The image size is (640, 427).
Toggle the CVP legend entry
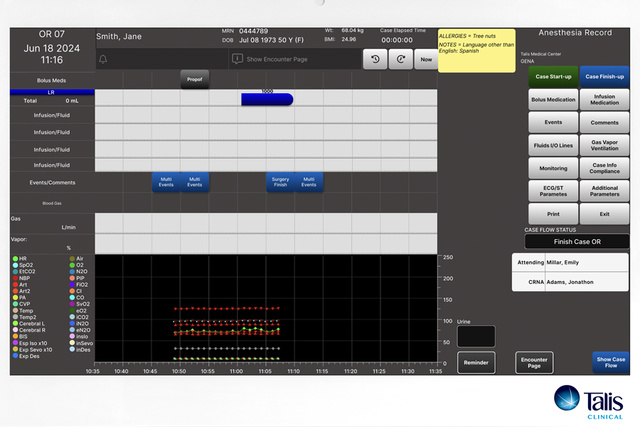pos(21,304)
